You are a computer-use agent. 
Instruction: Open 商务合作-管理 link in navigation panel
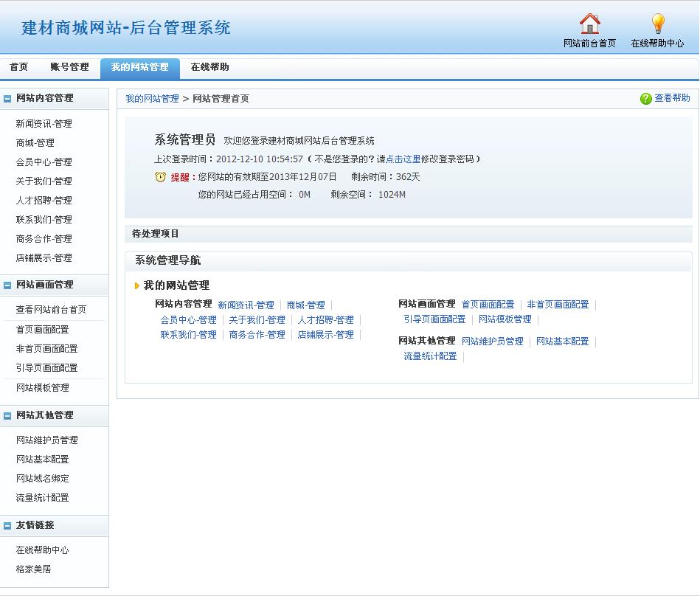(257, 335)
